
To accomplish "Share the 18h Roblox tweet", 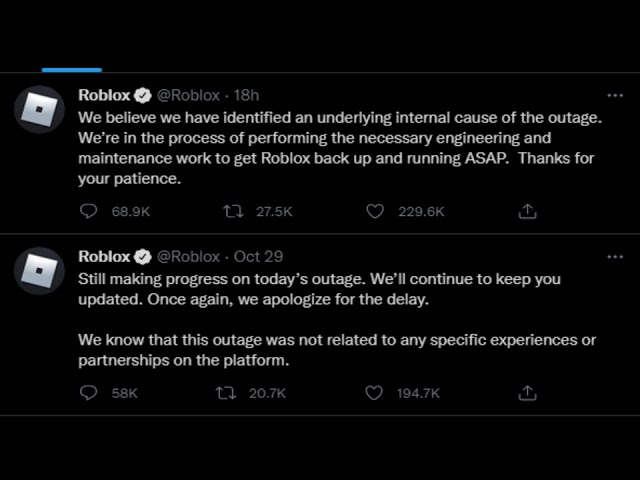I will point(527,211).
